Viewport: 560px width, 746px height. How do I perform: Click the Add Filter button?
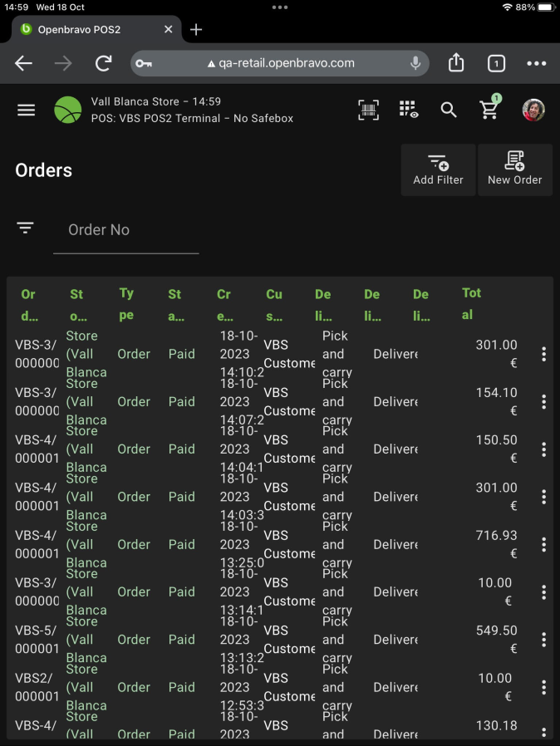pos(438,169)
